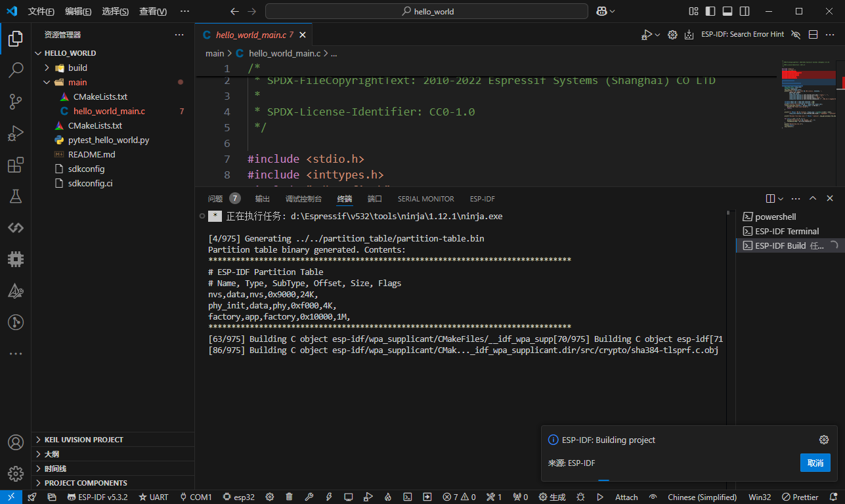Screen dimensions: 845x504
Task: Open the Testing flask view
Action: click(x=16, y=196)
